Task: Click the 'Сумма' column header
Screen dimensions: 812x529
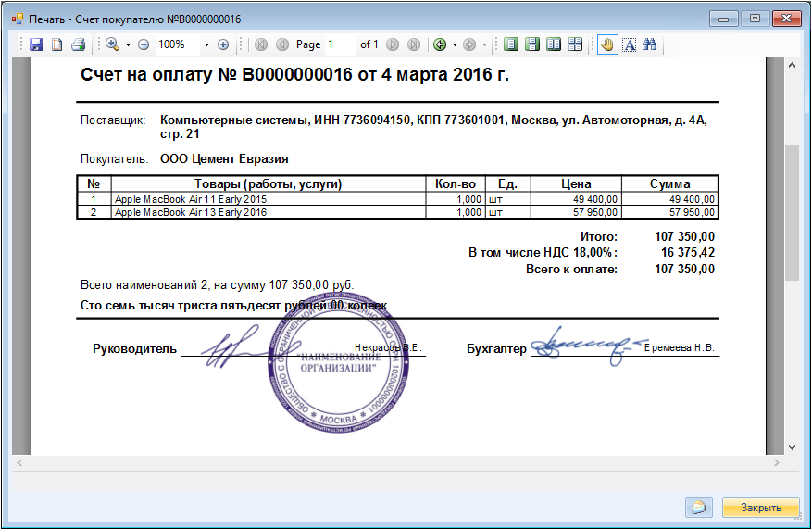Action: coord(669,184)
